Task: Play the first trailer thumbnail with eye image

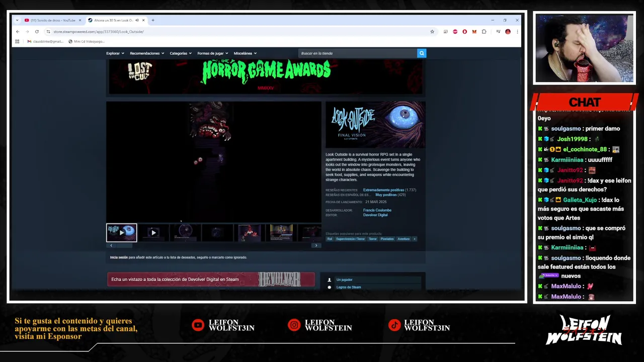Action: [x=121, y=233]
